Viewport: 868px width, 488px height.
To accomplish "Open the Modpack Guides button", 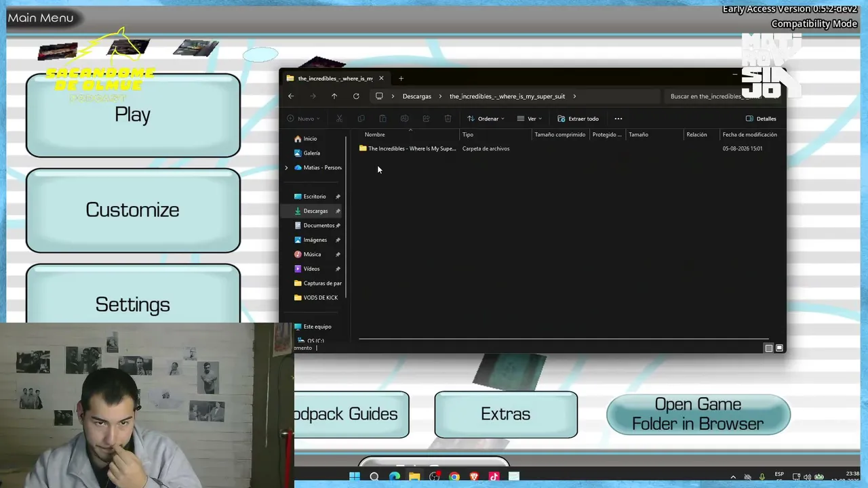I will pyautogui.click(x=351, y=414).
